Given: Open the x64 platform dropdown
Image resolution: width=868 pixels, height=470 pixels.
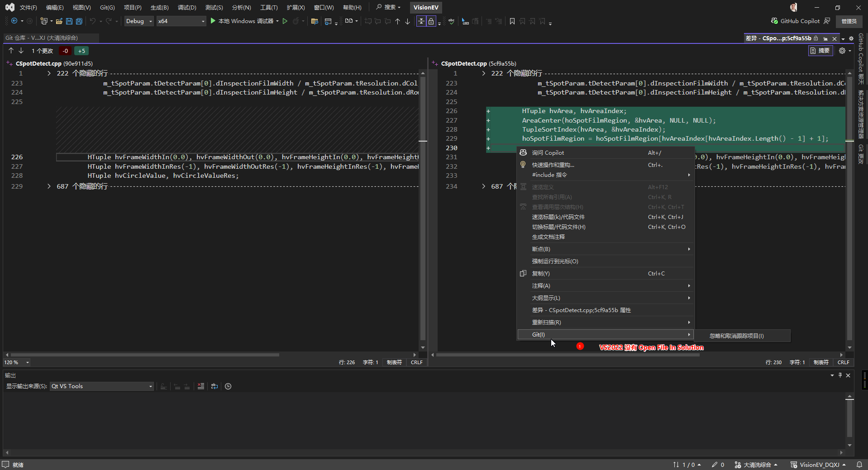Looking at the screenshot, I should tap(181, 21).
